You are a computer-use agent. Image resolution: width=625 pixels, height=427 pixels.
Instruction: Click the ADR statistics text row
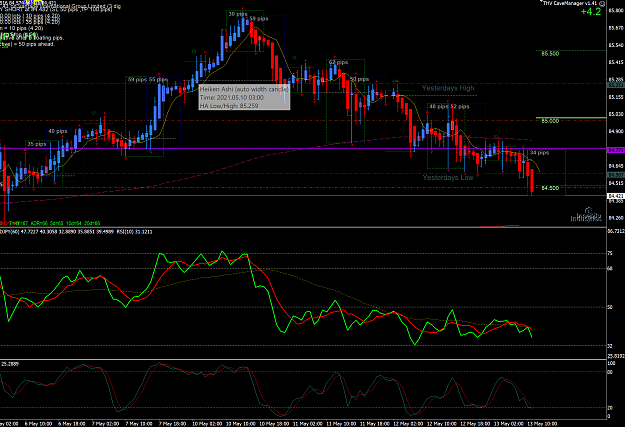(x=50, y=223)
